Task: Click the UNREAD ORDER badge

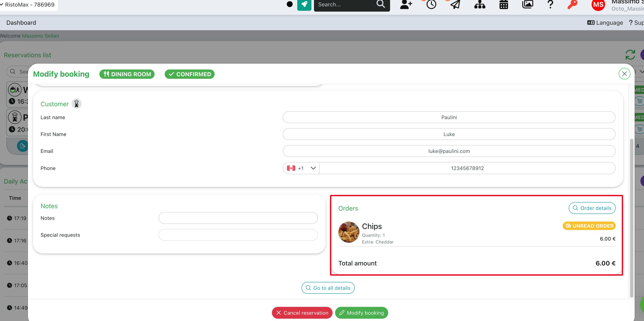Action: (x=589, y=226)
